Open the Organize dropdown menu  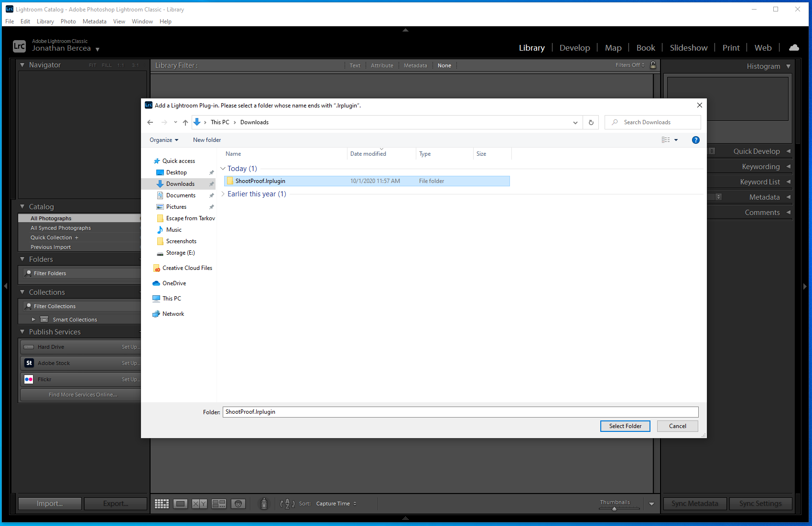164,140
